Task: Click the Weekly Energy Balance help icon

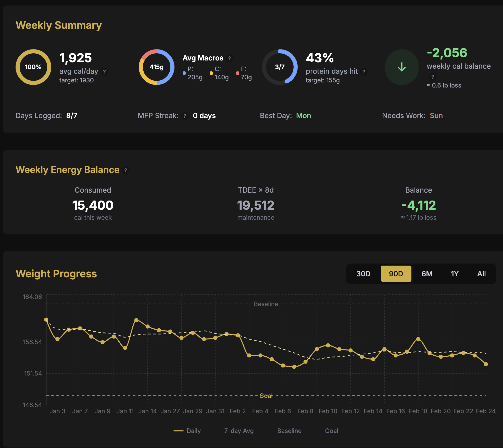Action: click(x=126, y=170)
